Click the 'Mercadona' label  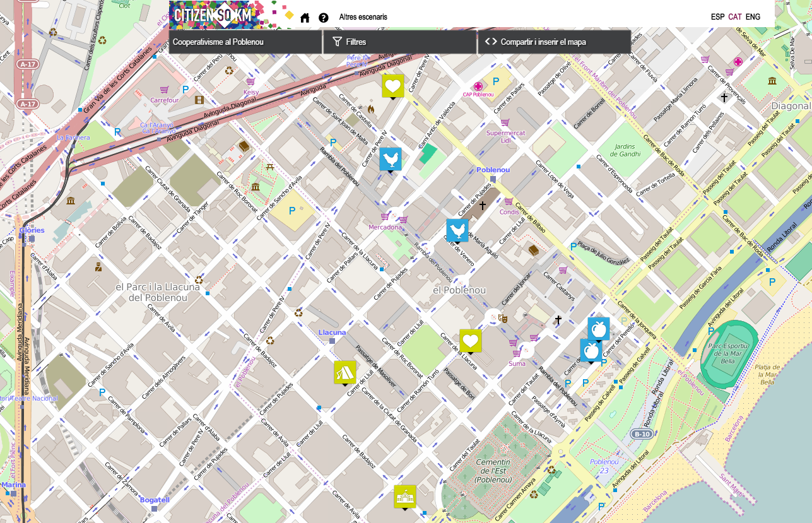(x=385, y=227)
